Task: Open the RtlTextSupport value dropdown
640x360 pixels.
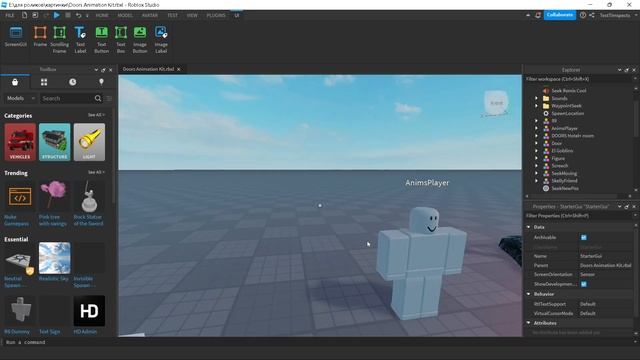Action: 605,304
